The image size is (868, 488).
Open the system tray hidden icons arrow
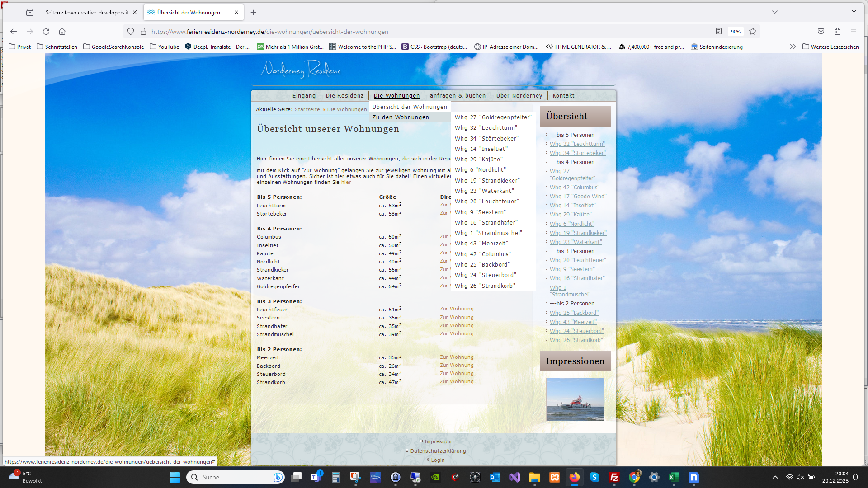(775, 477)
